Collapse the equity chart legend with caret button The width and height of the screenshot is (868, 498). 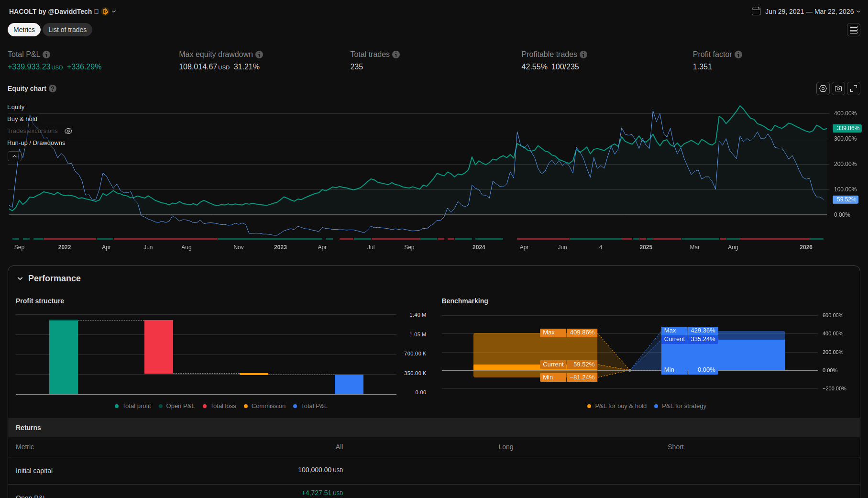[14, 156]
